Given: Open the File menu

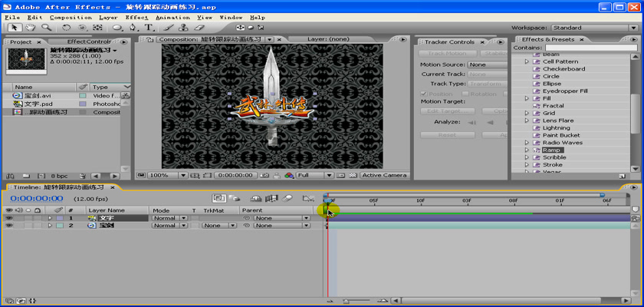Looking at the screenshot, I should (12, 18).
